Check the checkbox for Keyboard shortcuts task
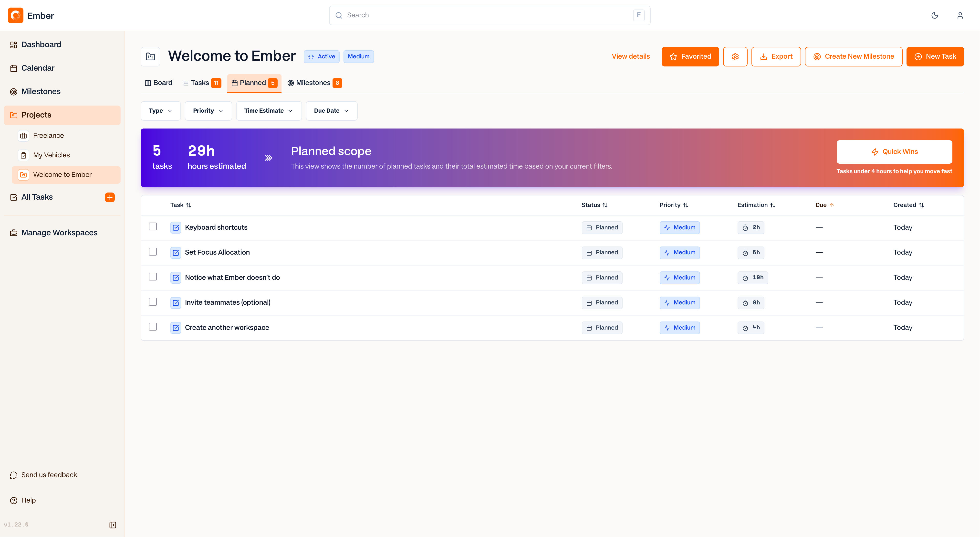980x537 pixels. click(153, 226)
